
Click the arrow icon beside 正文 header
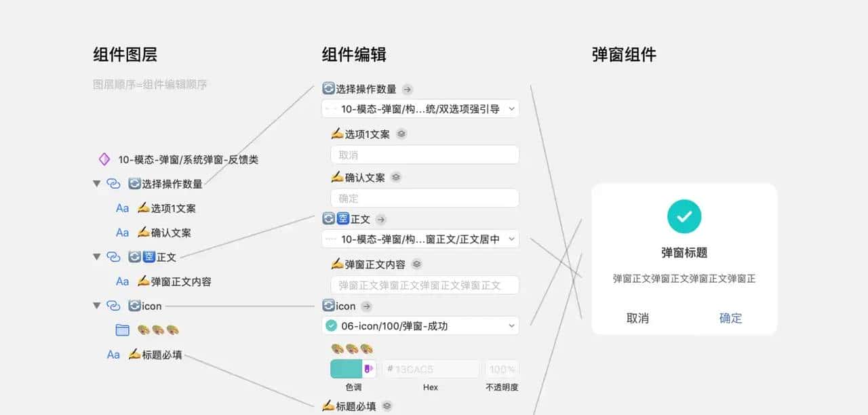click(381, 219)
